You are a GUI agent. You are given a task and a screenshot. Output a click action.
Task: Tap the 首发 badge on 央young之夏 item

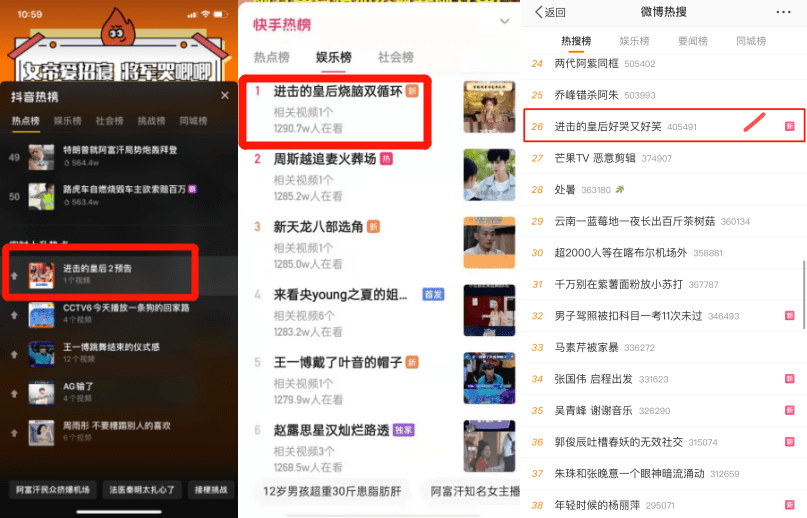(x=433, y=295)
